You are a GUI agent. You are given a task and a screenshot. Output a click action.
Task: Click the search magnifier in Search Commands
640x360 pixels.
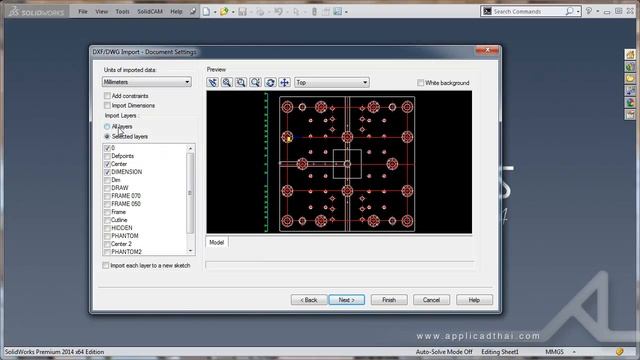[x=569, y=11]
